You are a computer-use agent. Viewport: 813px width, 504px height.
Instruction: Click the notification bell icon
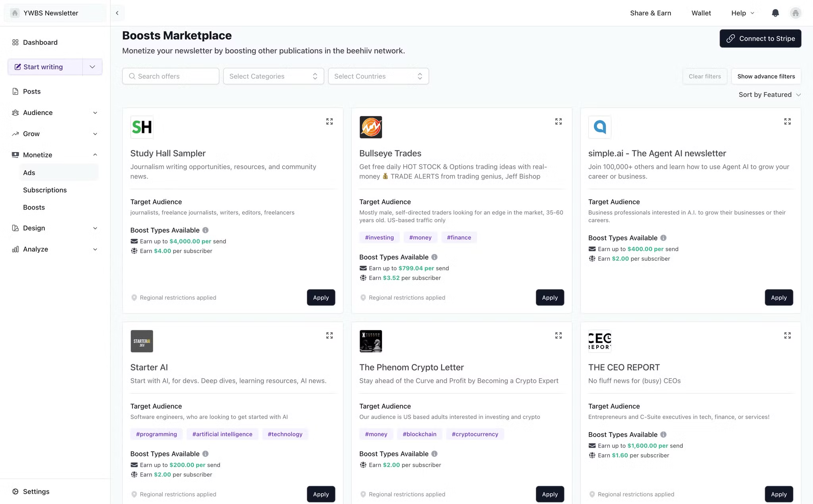(x=775, y=13)
